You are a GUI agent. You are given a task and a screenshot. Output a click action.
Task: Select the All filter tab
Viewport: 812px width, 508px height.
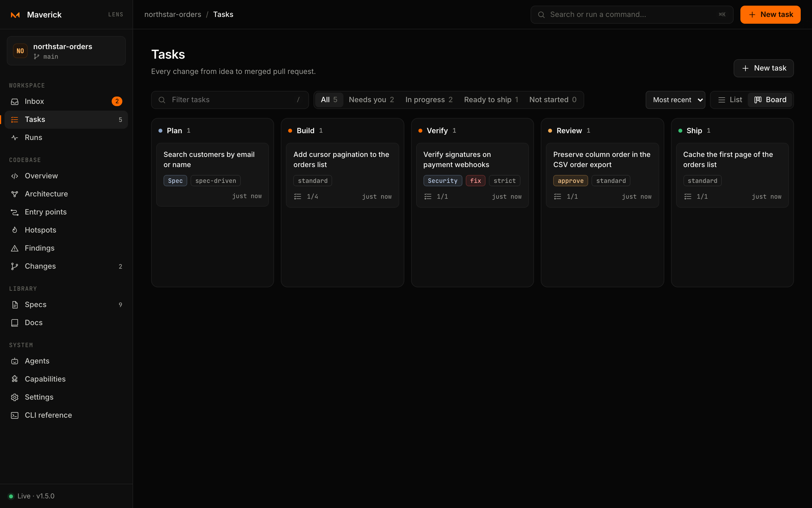pyautogui.click(x=329, y=100)
